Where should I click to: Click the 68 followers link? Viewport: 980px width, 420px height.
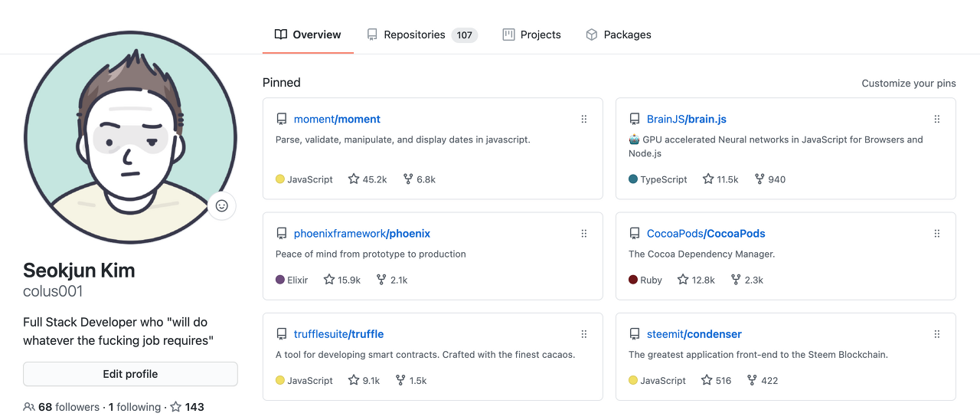(61, 407)
